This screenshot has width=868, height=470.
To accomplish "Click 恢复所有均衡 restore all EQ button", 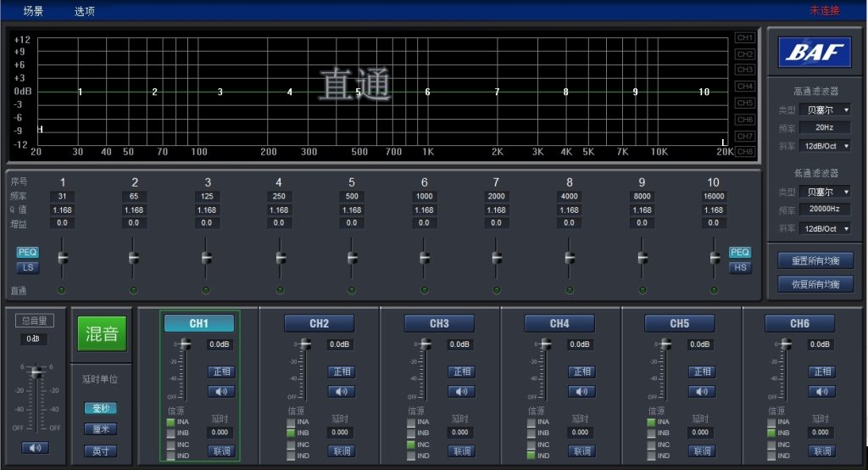I will [815, 283].
